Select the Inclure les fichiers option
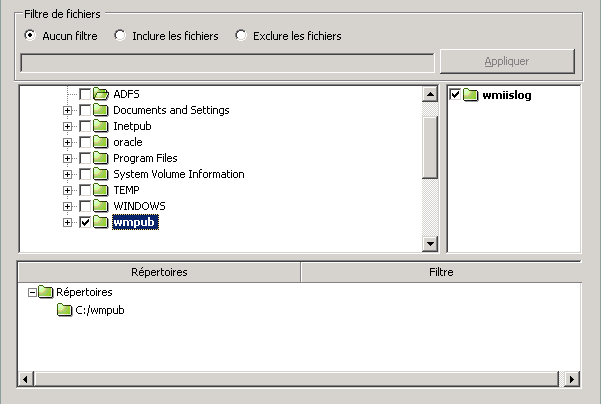The height and width of the screenshot is (404, 601). point(120,36)
